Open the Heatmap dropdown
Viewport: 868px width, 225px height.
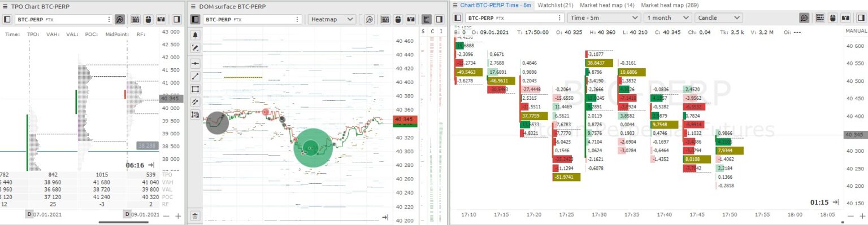(x=332, y=19)
